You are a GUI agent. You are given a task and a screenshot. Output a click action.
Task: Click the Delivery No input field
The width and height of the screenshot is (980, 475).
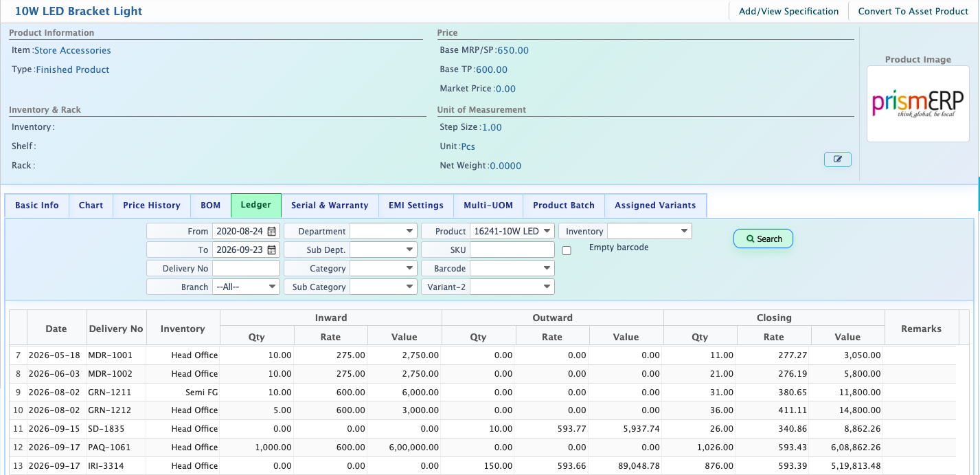click(x=246, y=269)
